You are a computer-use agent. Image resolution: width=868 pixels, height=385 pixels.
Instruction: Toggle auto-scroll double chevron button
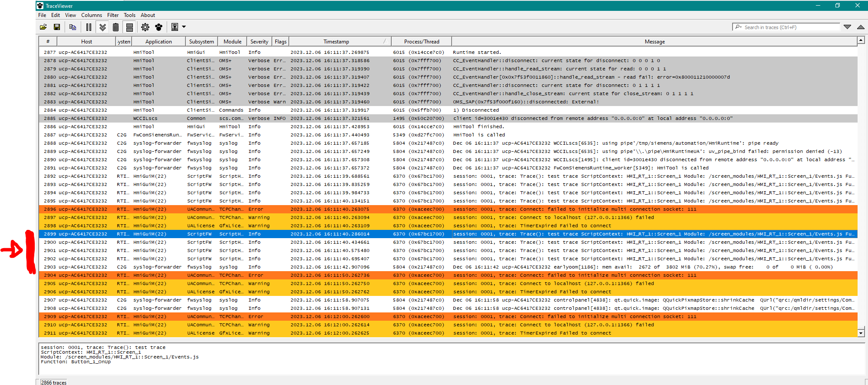102,27
